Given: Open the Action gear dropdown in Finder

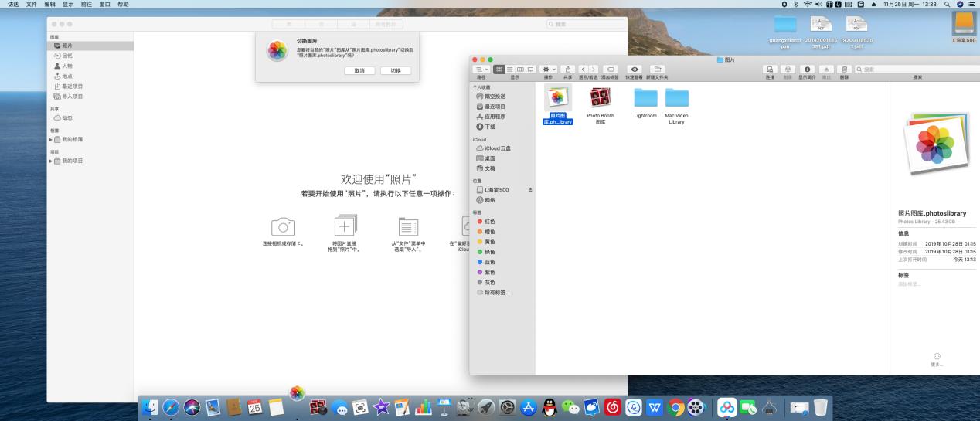Looking at the screenshot, I should [x=548, y=70].
